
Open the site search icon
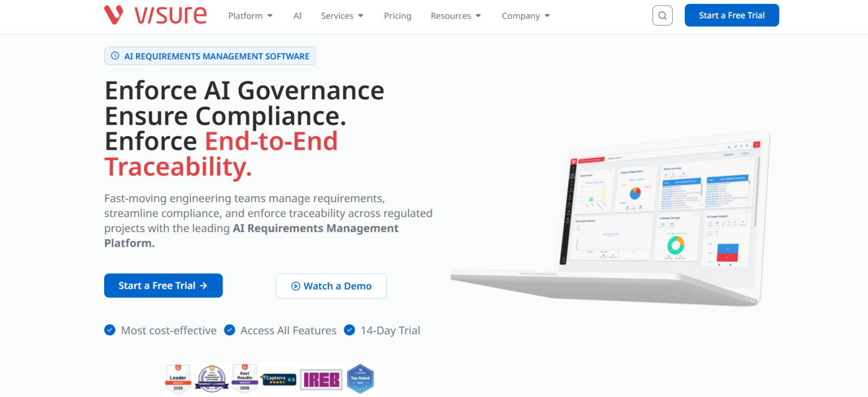(x=662, y=16)
